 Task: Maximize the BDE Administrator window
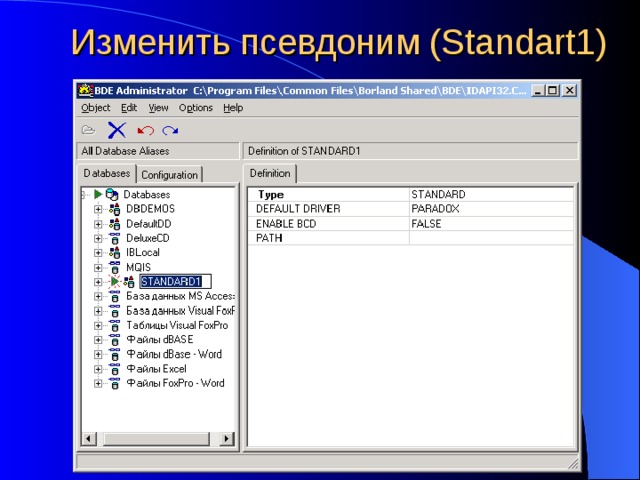click(x=552, y=91)
